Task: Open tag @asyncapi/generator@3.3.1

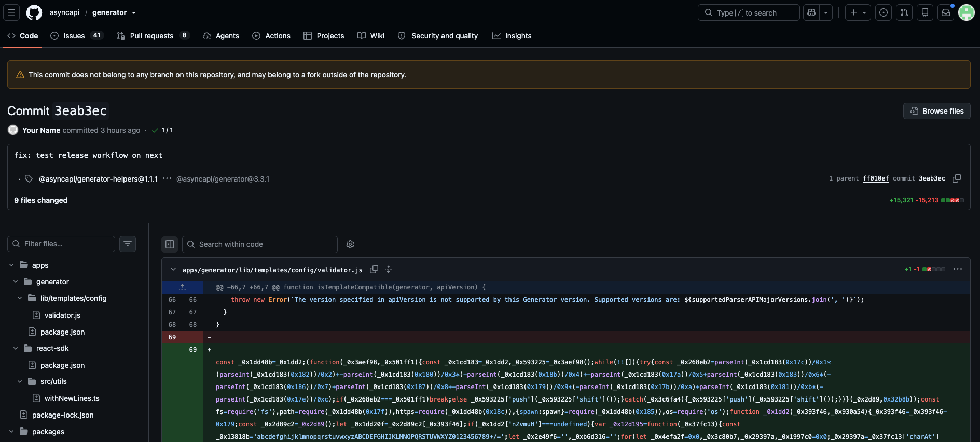Action: pyautogui.click(x=223, y=179)
